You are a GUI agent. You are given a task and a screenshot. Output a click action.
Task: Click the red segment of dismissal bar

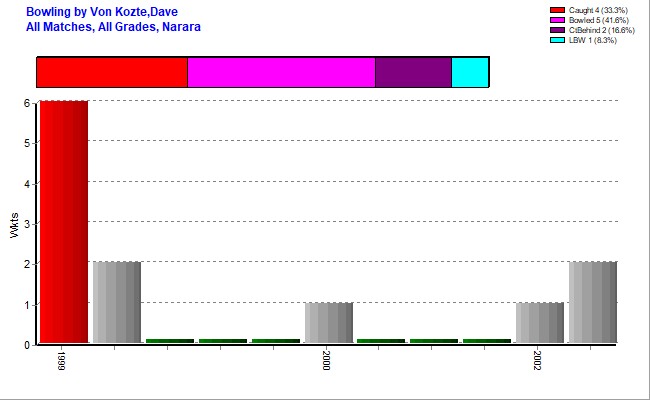tap(112, 72)
